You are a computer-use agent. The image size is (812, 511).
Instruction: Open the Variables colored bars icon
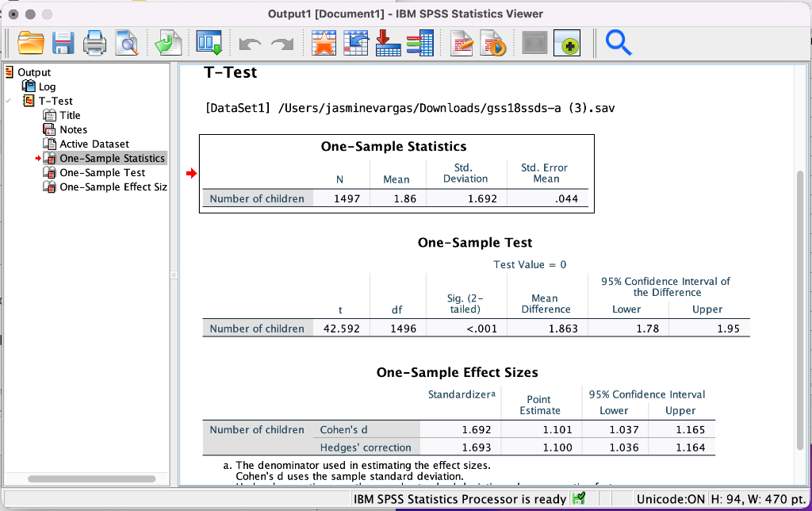tap(420, 43)
